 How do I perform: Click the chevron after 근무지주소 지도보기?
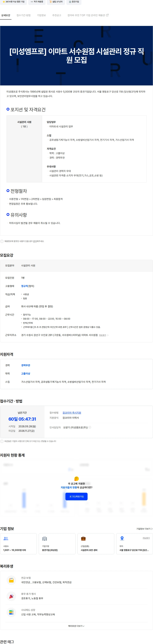click(108, 335)
